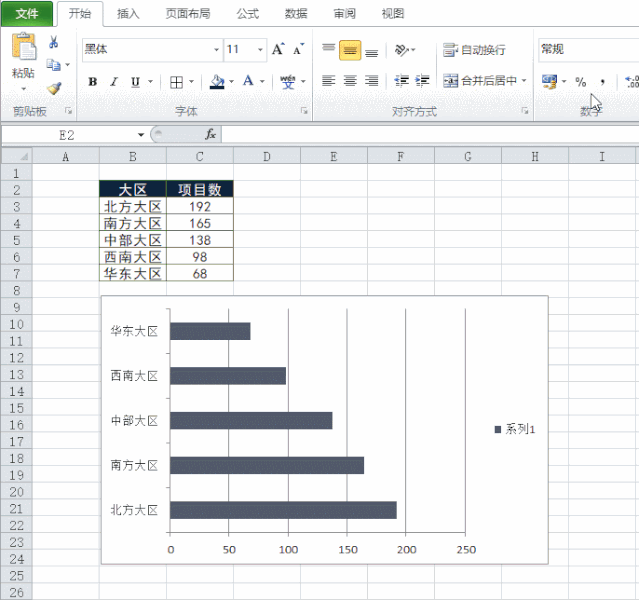
Task: Click the Cut scissors icon
Action: coord(53,42)
